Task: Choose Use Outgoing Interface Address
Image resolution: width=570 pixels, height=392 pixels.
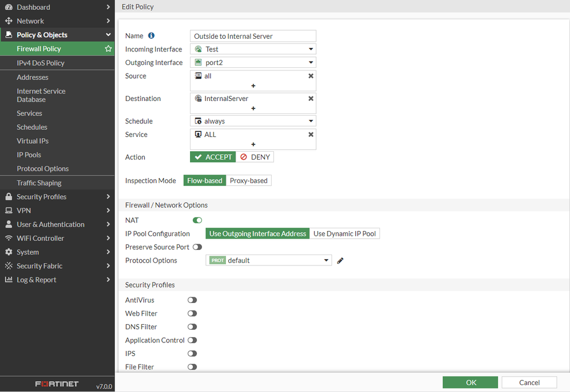Action: coord(258,233)
